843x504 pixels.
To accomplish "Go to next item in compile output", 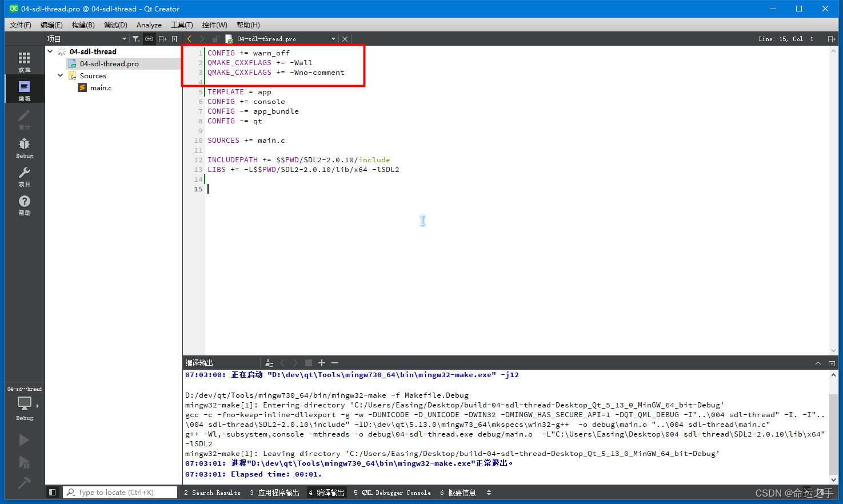I will coord(295,363).
